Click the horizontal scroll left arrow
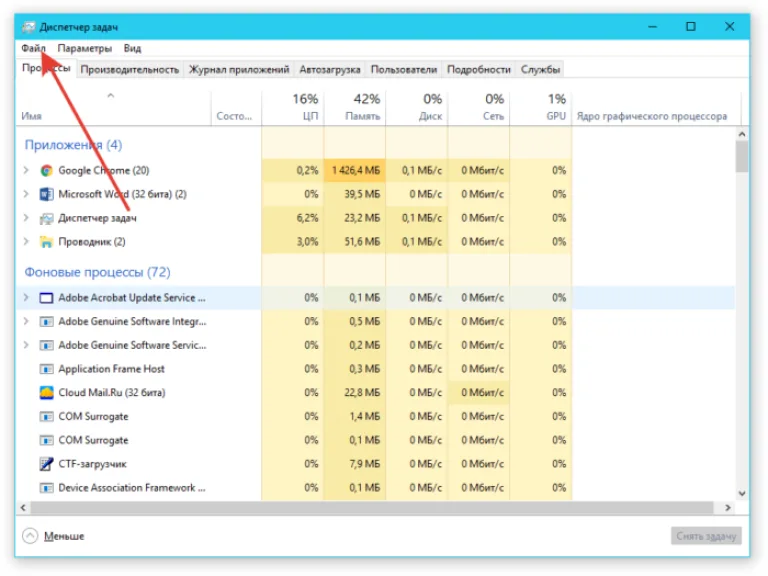The height and width of the screenshot is (576, 768). (23, 508)
